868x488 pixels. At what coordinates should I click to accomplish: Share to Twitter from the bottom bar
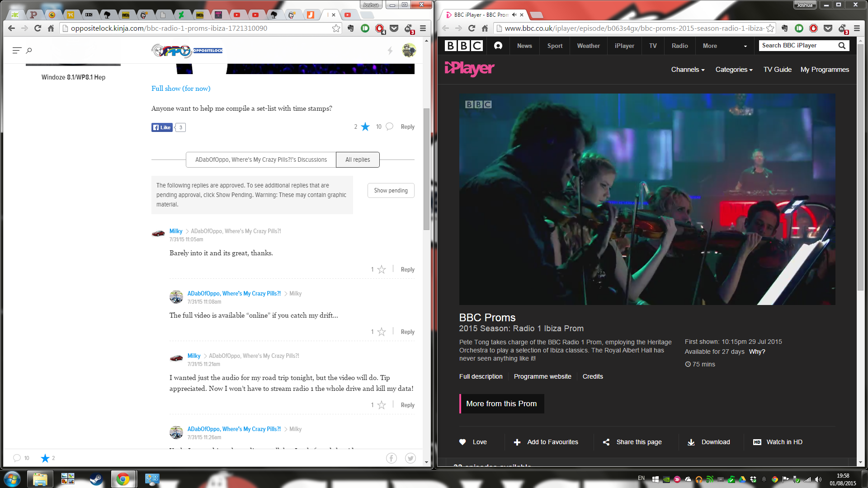click(x=410, y=458)
